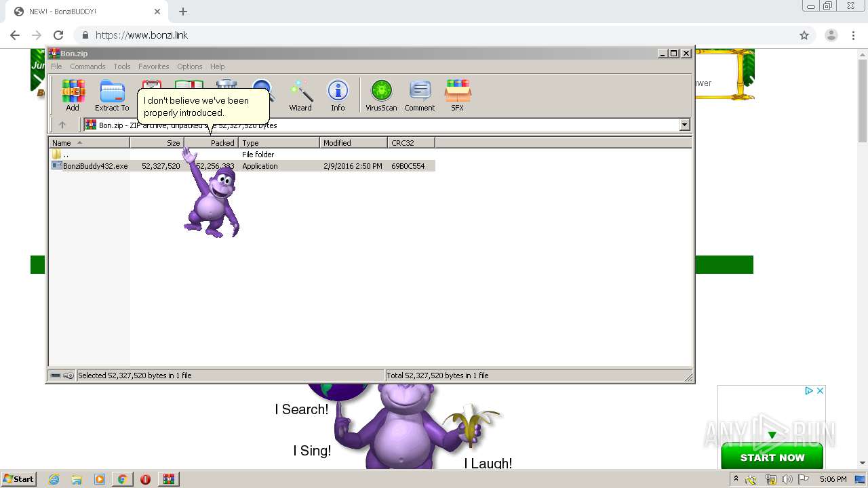This screenshot has height=488, width=868.
Task: Click the Forward button in Chrome
Action: tap(37, 35)
